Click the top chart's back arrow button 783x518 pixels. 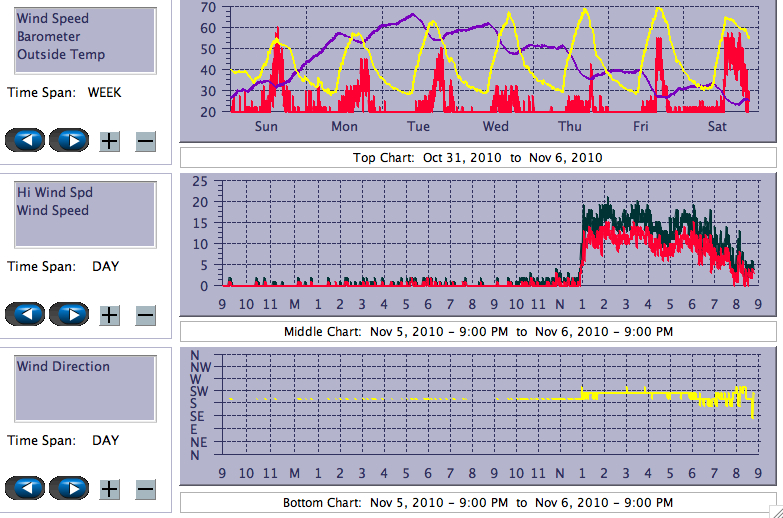click(26, 140)
